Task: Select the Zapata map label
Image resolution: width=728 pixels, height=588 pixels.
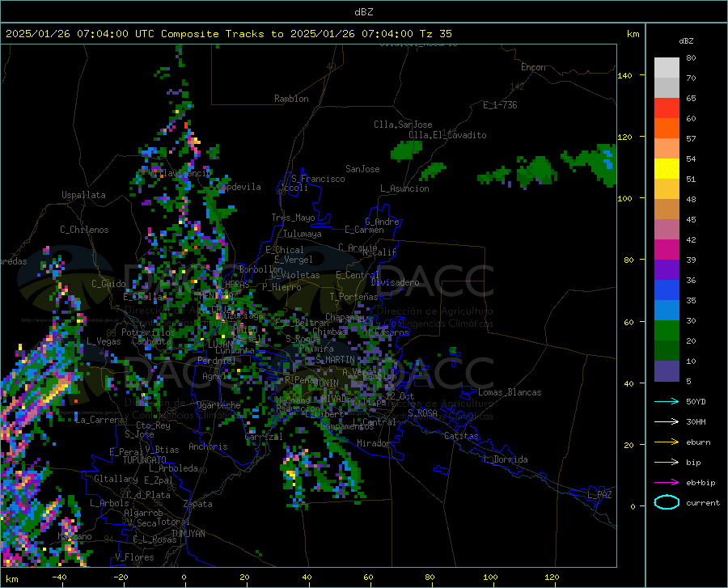Action: click(198, 504)
